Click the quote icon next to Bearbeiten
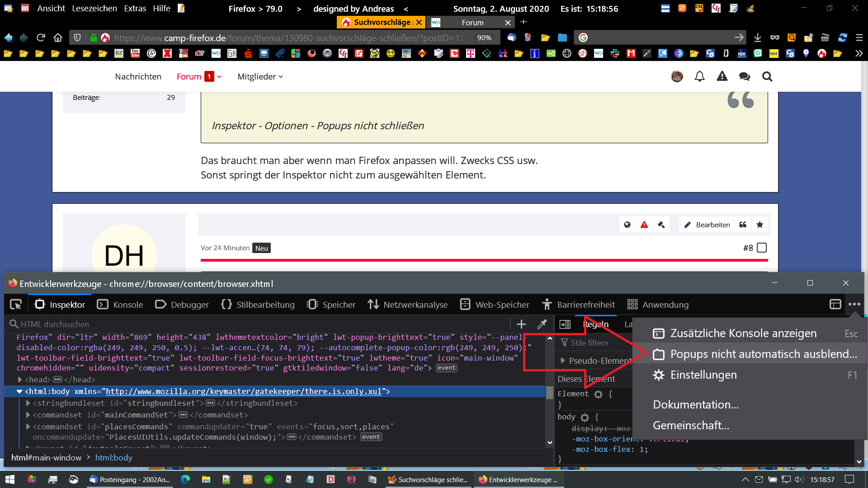Screen dimensions: 868x488 743,225
